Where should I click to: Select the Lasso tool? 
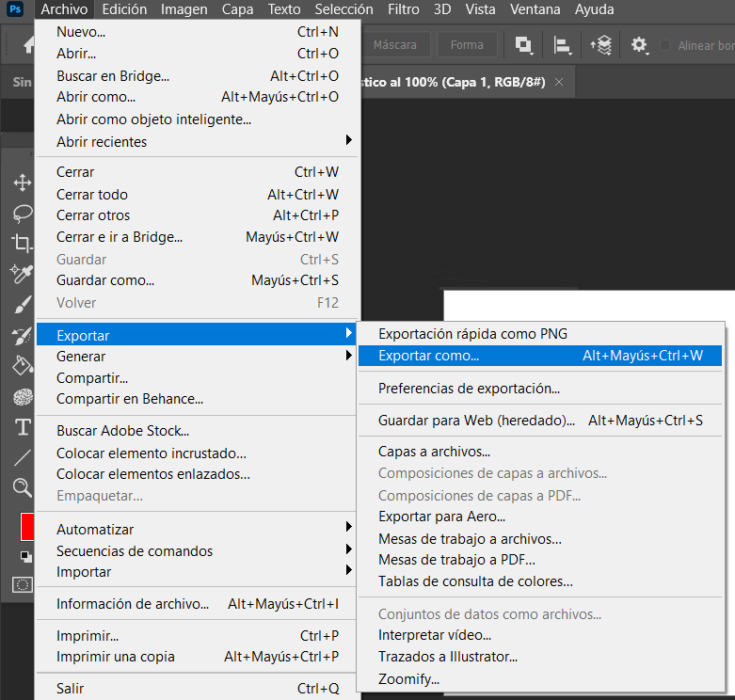coord(22,214)
